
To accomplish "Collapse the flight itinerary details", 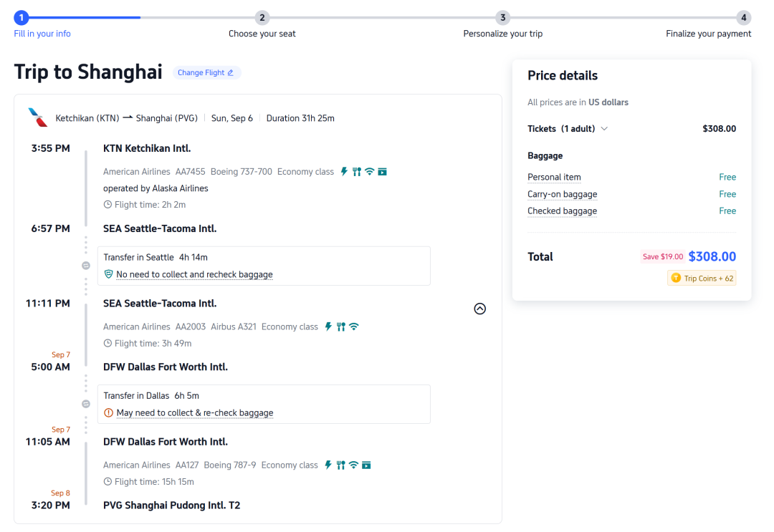I will point(479,309).
